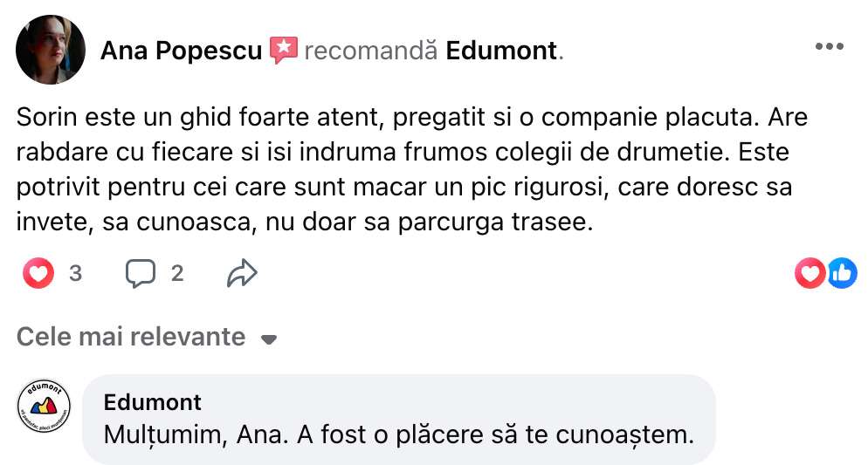Toggle the heart reaction next to count 3
Image resolution: width=868 pixels, height=465 pixels.
pos(38,274)
